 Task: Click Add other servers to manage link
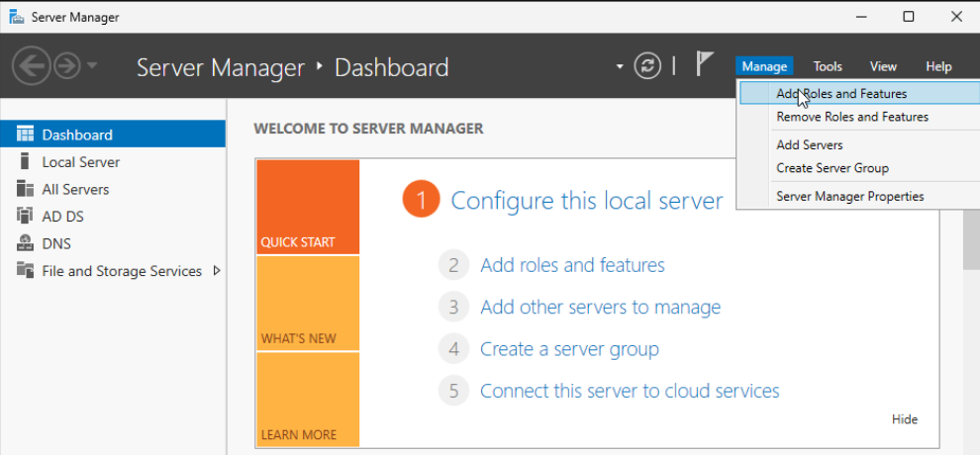[x=600, y=307]
